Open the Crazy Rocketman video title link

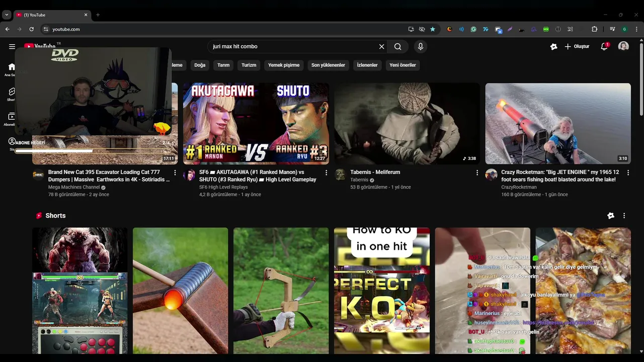point(560,175)
